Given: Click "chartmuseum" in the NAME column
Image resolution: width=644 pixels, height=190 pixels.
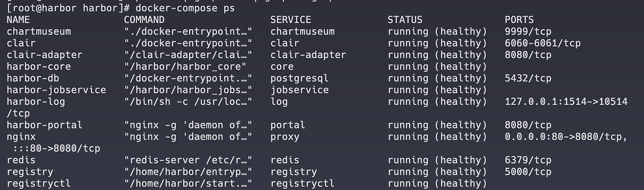Looking at the screenshot, I should click(x=39, y=32).
